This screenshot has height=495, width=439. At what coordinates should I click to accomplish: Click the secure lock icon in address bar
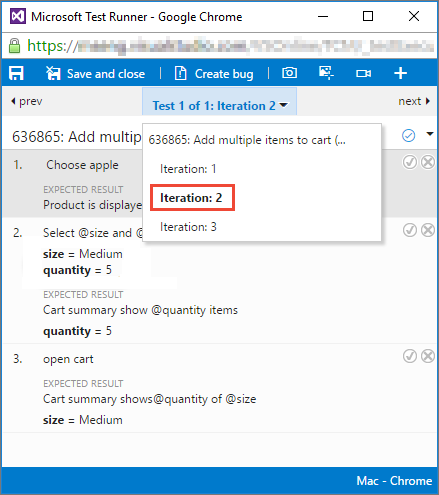(x=14, y=46)
